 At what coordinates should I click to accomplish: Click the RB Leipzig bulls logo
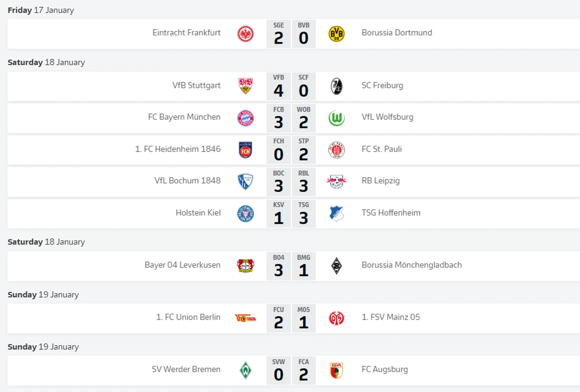click(x=336, y=182)
